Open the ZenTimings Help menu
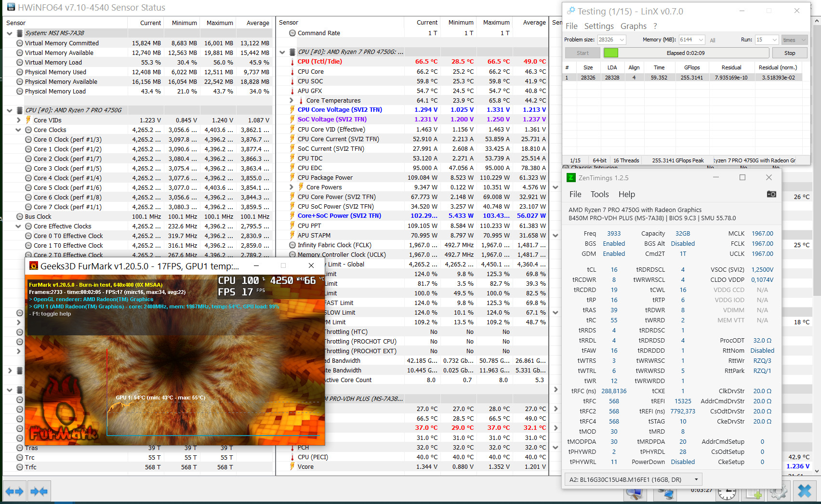This screenshot has width=821, height=504. (627, 194)
